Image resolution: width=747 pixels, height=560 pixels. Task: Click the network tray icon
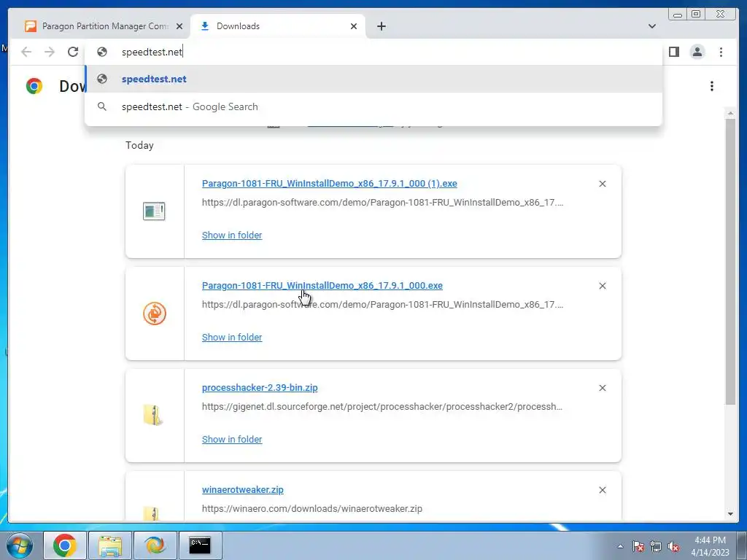656,547
